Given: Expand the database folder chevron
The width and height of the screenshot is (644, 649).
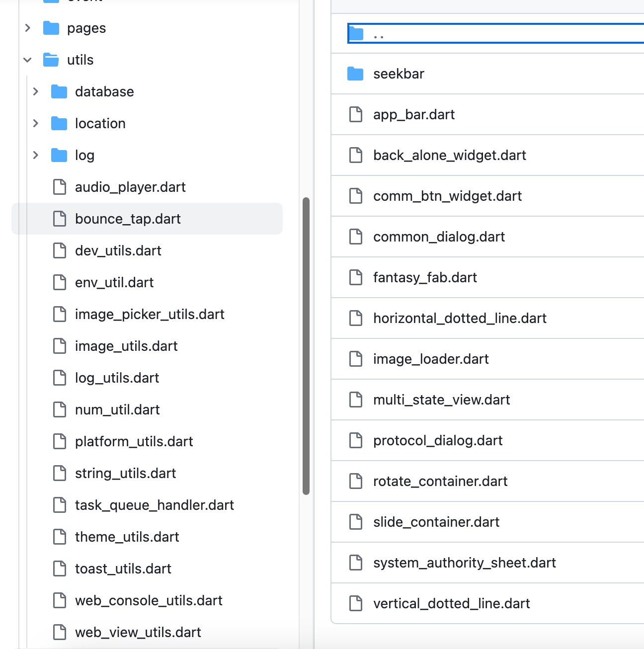Looking at the screenshot, I should coord(36,92).
